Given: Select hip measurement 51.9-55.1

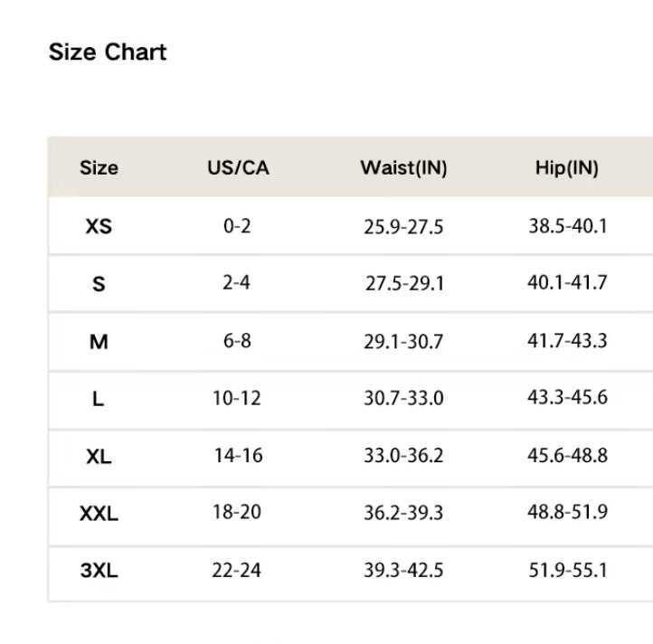Looking at the screenshot, I should tap(567, 571).
